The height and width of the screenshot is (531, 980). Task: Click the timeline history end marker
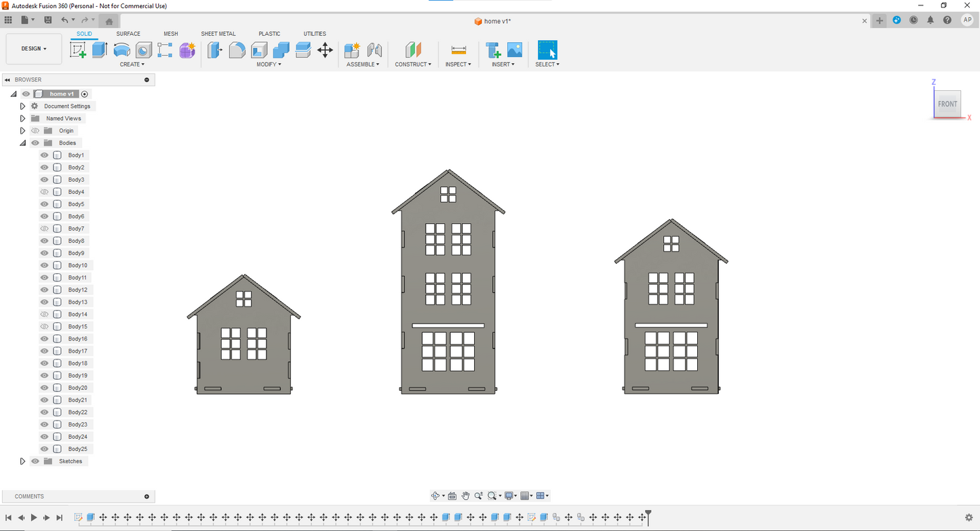point(648,517)
